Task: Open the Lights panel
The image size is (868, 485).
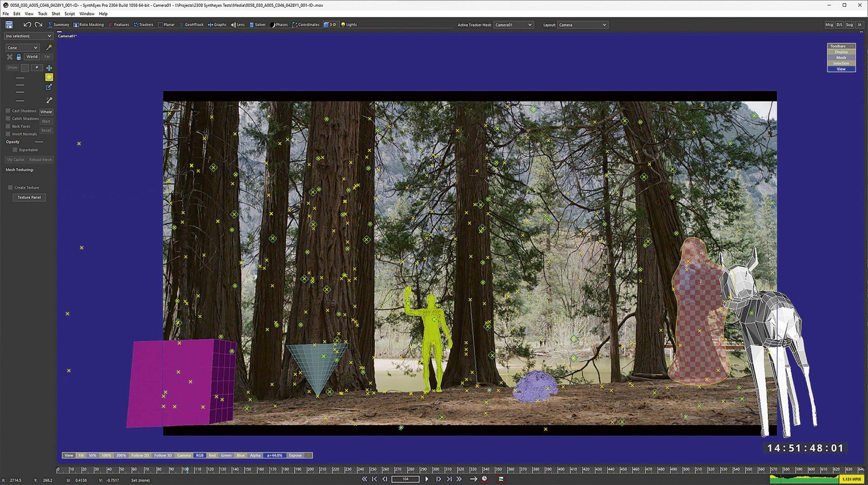Action: click(349, 24)
